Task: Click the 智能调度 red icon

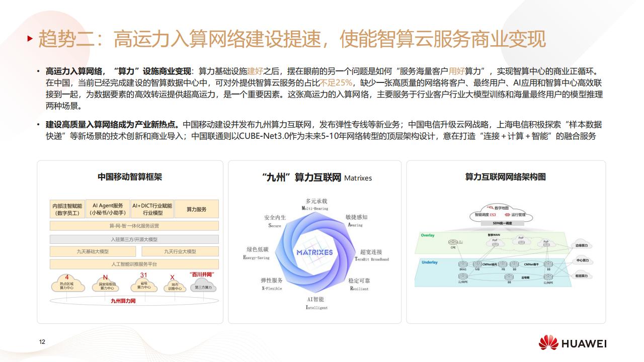Action: [493, 215]
